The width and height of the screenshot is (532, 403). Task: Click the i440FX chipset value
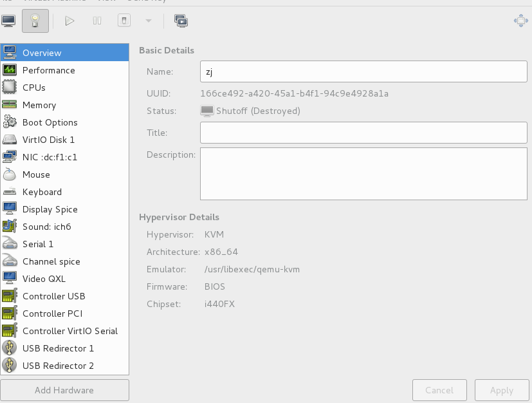(x=219, y=304)
